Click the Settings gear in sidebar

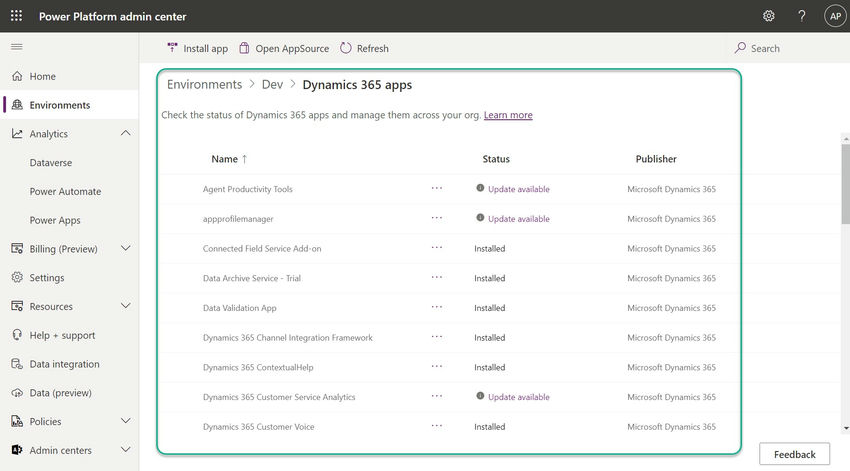coord(17,278)
